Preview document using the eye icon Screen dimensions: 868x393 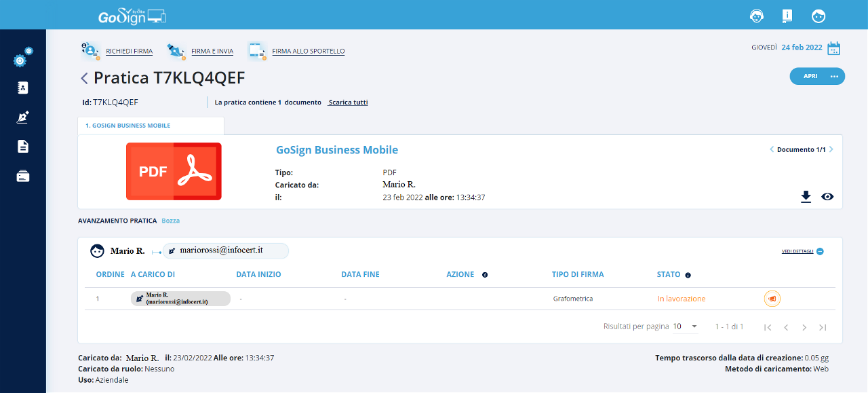tap(827, 197)
